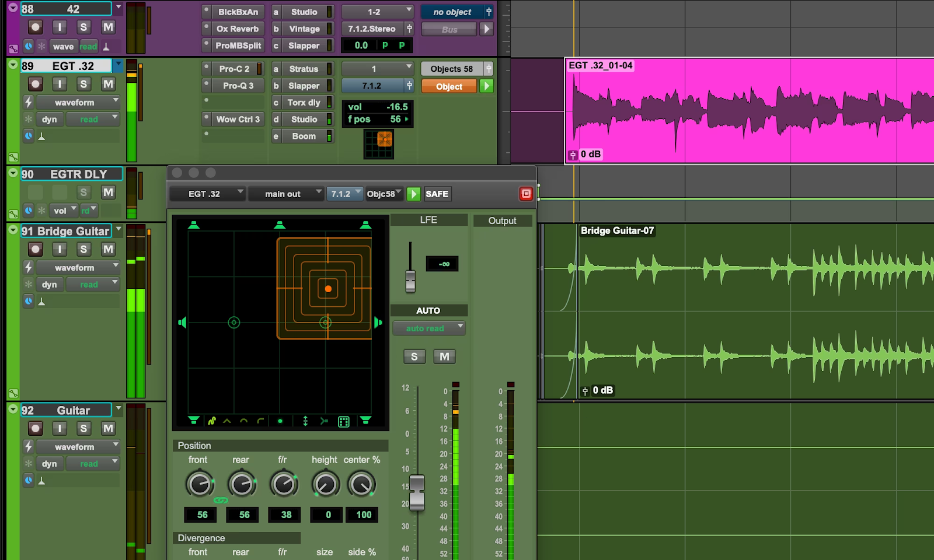The width and height of the screenshot is (934, 560).
Task: Choose the arc trajectory icon in panner toolbar
Action: click(243, 421)
